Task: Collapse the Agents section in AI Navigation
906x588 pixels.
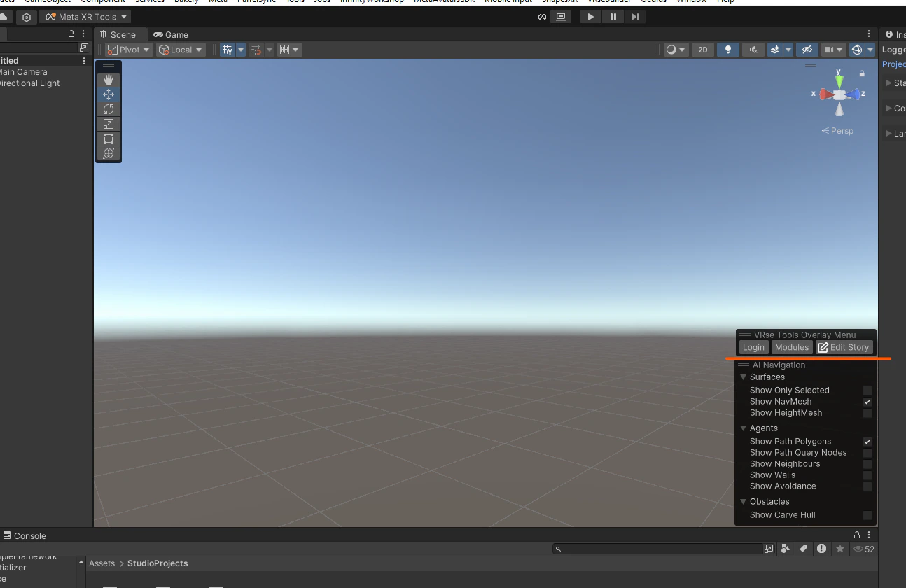Action: (743, 428)
